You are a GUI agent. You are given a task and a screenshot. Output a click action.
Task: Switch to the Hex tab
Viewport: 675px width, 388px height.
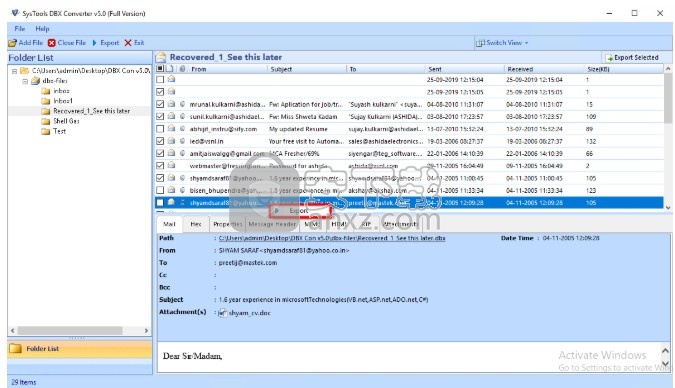click(x=196, y=224)
